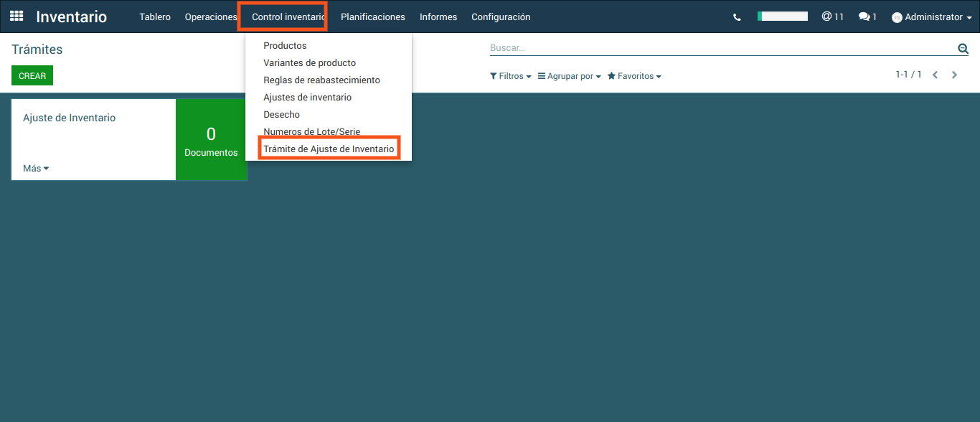The image size is (980, 422).
Task: Select Productos from the menu
Action: [x=285, y=46]
